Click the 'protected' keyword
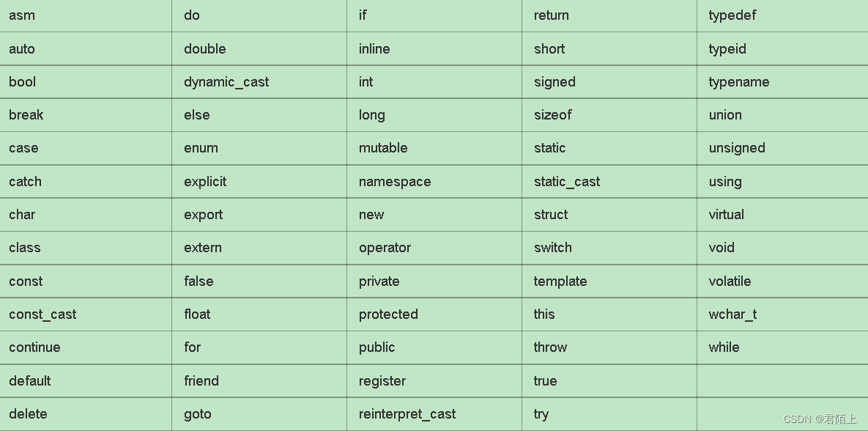Viewport: 868px width, 431px height. [388, 314]
